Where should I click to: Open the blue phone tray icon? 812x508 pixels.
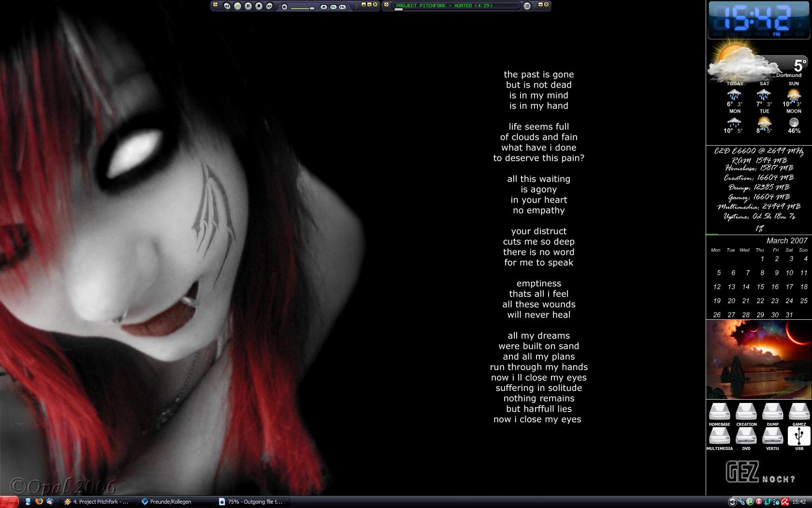coord(741,502)
